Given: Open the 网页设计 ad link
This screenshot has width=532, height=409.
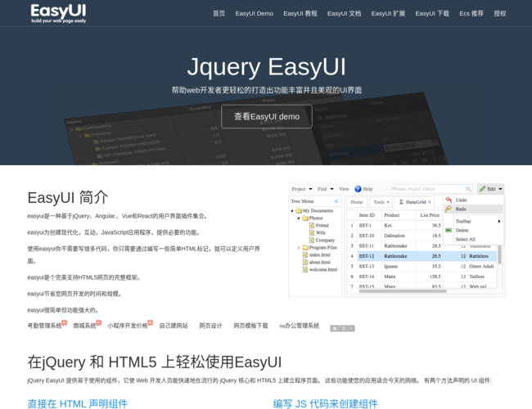Looking at the screenshot, I should (210, 326).
